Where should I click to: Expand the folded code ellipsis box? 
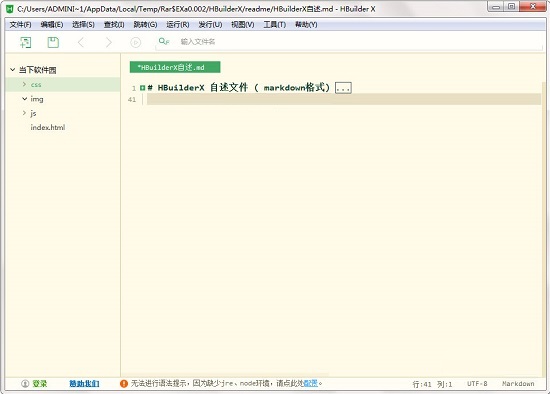(343, 87)
